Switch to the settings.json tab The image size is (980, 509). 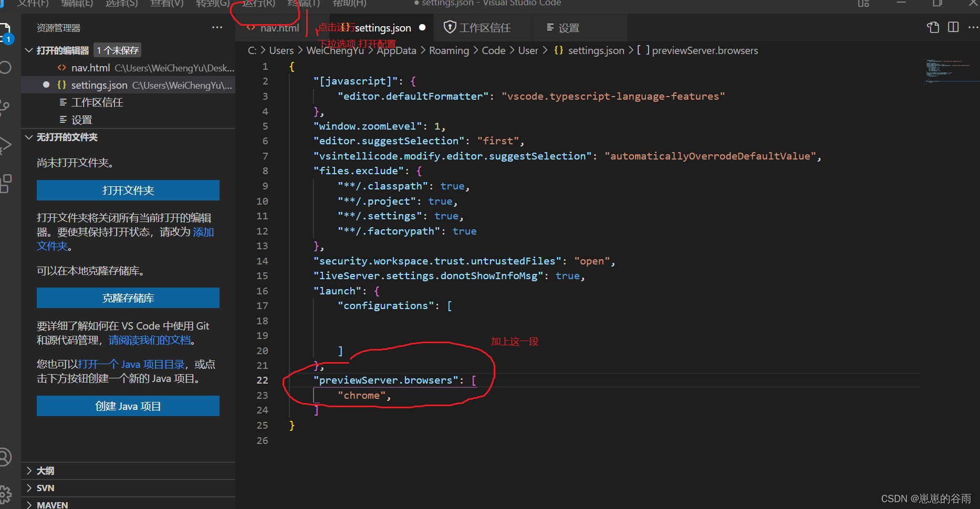tap(383, 28)
